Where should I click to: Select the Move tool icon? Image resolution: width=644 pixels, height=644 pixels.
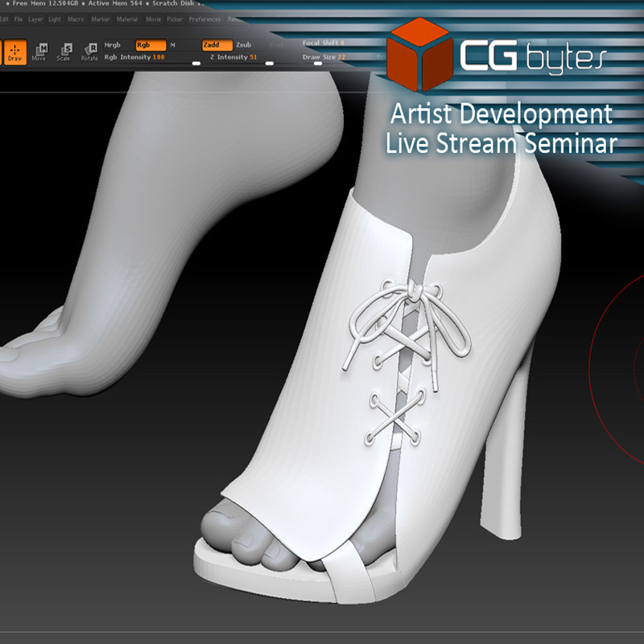coord(39,52)
